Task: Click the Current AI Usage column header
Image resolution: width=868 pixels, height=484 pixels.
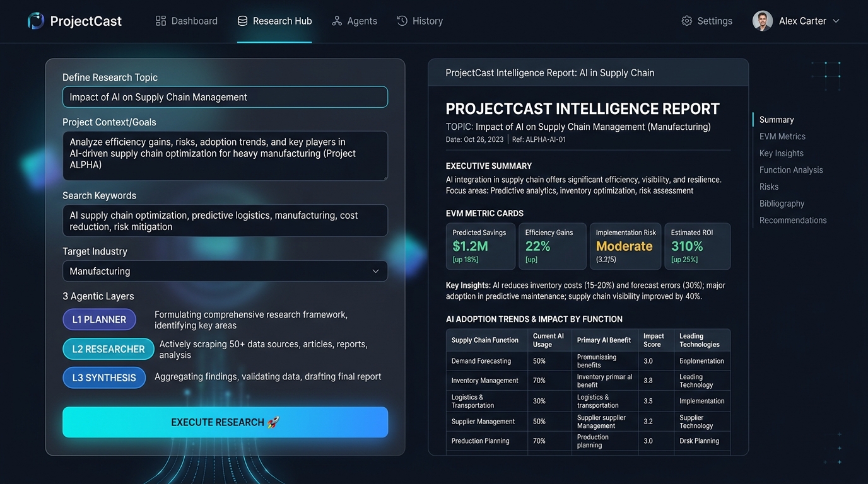Action: (x=548, y=340)
